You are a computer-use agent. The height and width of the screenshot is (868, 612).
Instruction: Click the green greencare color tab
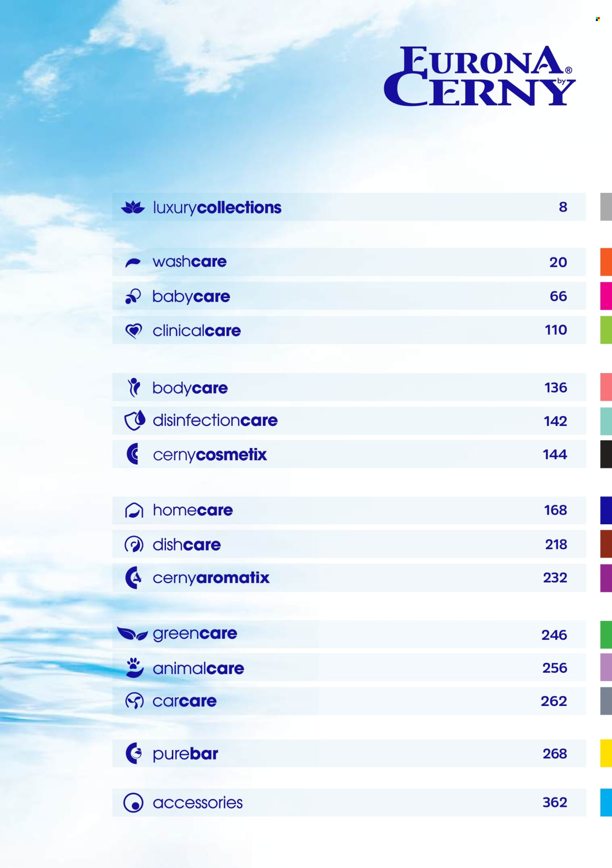(x=606, y=634)
